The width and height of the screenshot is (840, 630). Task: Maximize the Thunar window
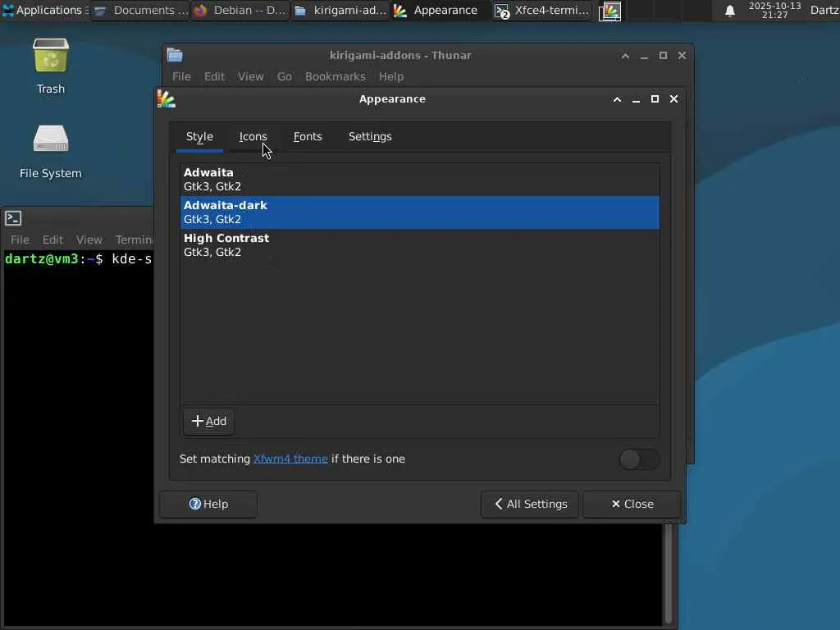coord(663,56)
